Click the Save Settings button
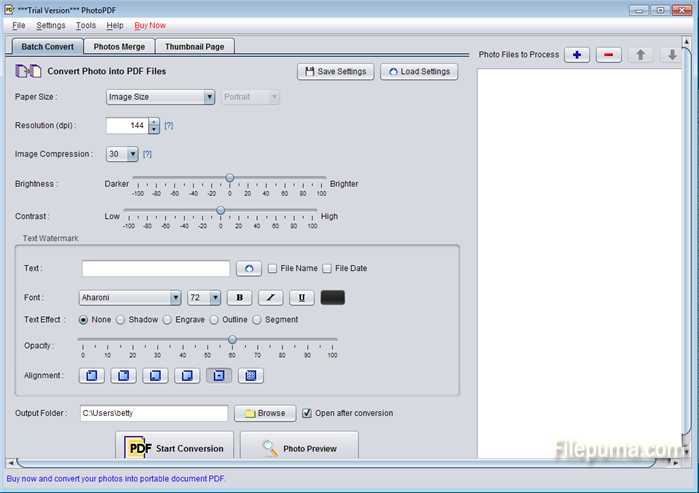The height and width of the screenshot is (493, 699). pos(336,72)
